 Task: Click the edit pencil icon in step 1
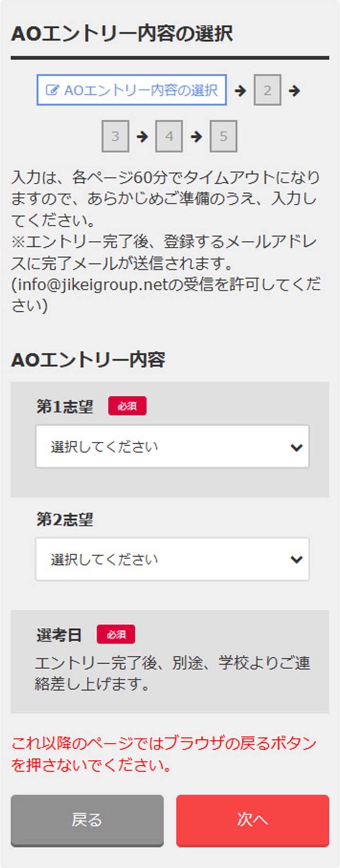coord(52,90)
